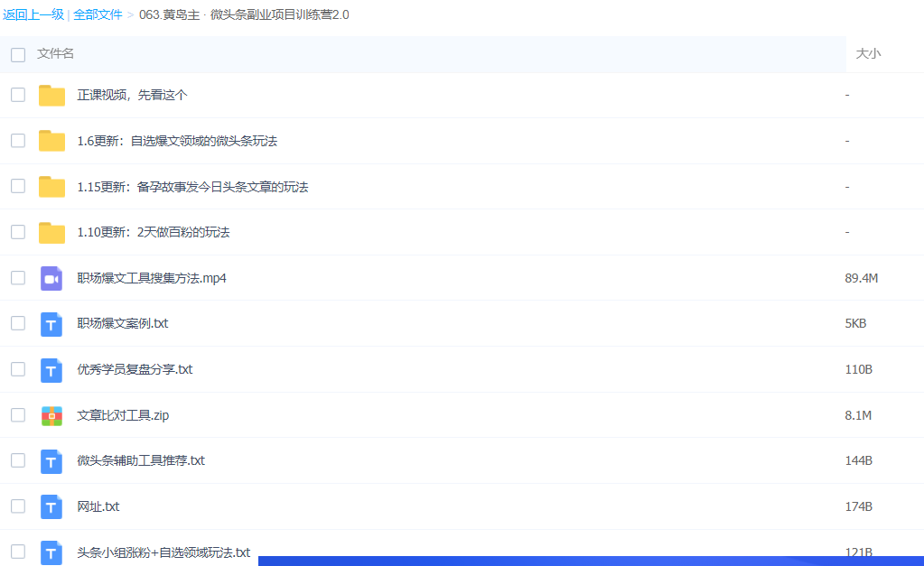The image size is (924, 566).
Task: Check the checkbox for 职场爆文工具搜集方法.mp4
Action: point(18,277)
